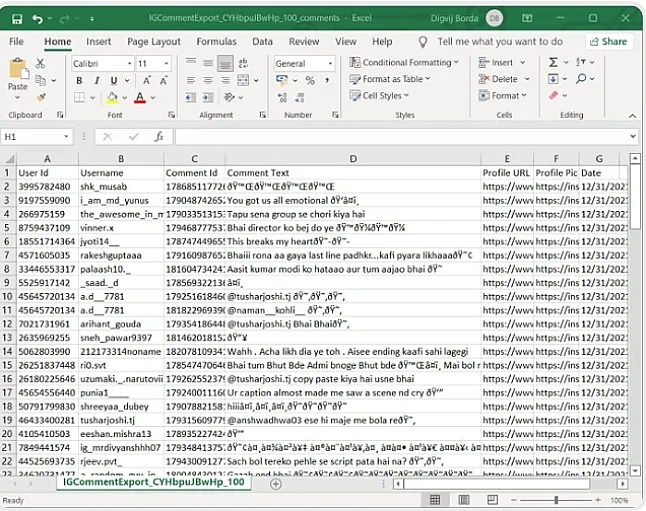Open the File menu
Screen dimensions: 646x511
(x=16, y=42)
